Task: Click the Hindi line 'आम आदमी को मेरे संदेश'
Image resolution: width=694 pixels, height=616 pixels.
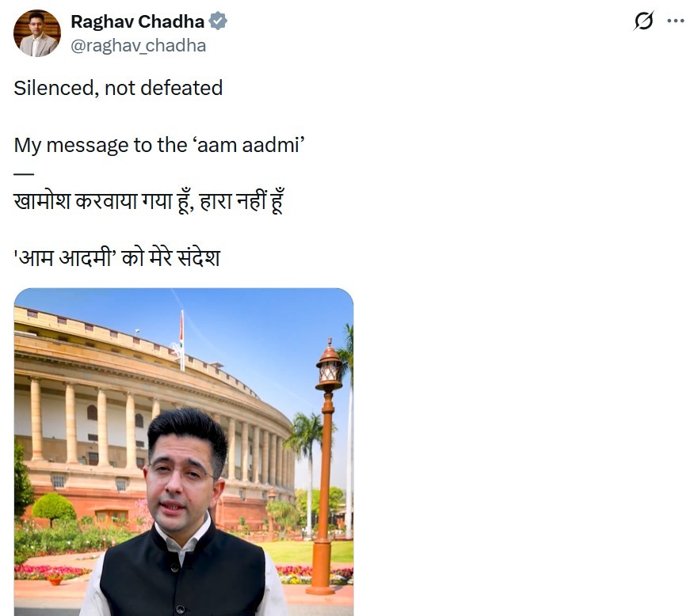Action: coord(116,258)
